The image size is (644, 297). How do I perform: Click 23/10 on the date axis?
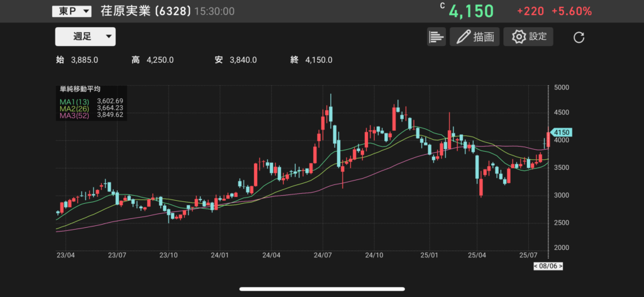pyautogui.click(x=169, y=255)
